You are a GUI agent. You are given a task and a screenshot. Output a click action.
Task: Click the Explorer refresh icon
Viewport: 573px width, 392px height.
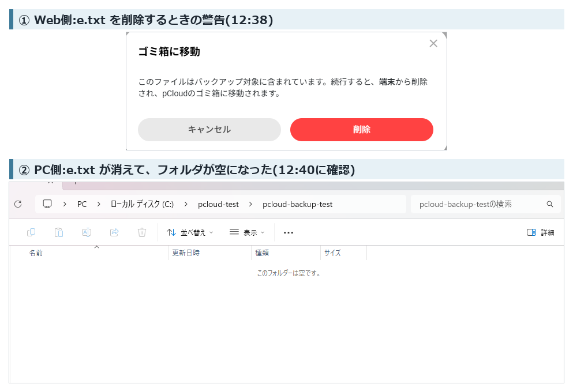pos(18,204)
